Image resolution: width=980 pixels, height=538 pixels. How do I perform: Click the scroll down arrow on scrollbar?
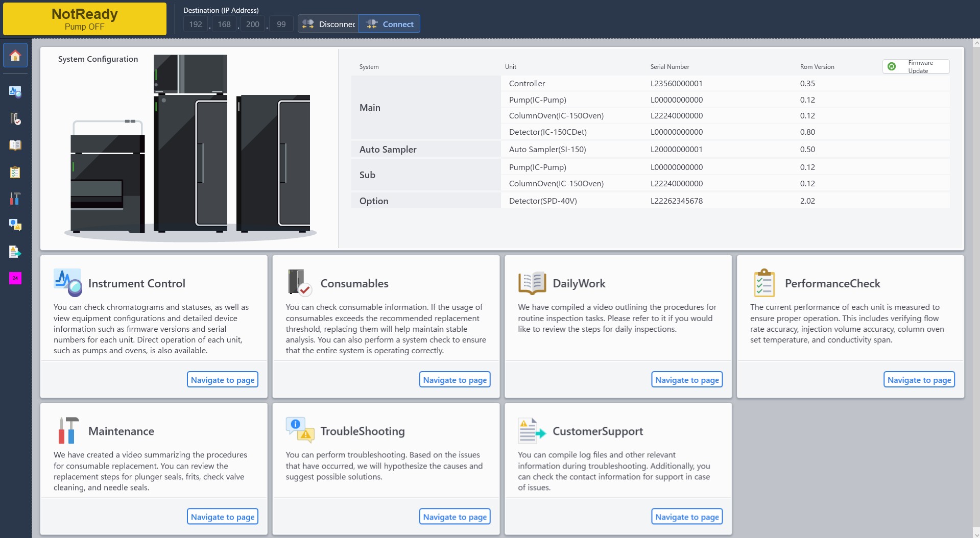[x=976, y=534]
